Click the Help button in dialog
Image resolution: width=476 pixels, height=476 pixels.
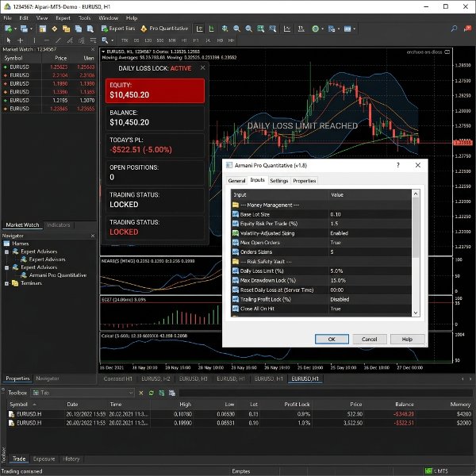pyautogui.click(x=407, y=339)
